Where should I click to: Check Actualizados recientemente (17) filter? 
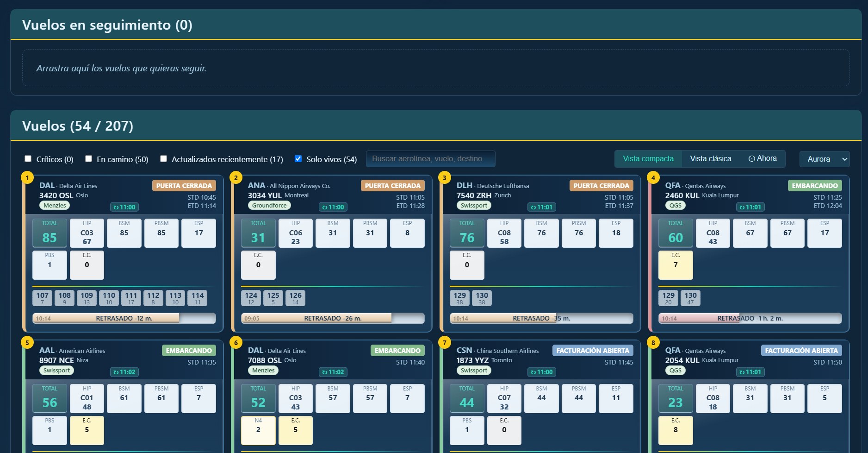click(x=163, y=159)
